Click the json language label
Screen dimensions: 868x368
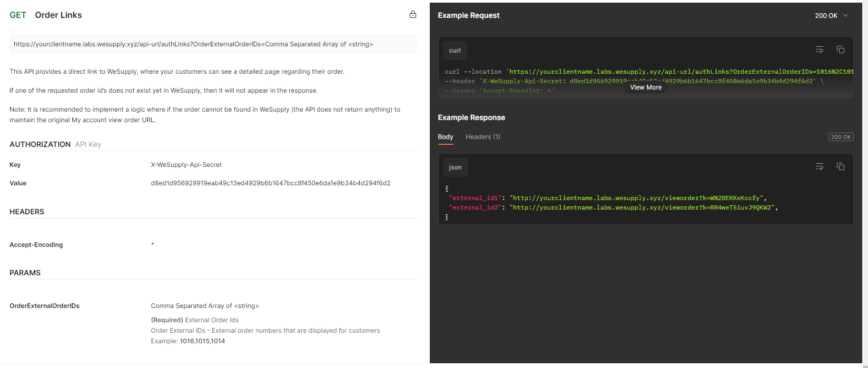coord(455,167)
